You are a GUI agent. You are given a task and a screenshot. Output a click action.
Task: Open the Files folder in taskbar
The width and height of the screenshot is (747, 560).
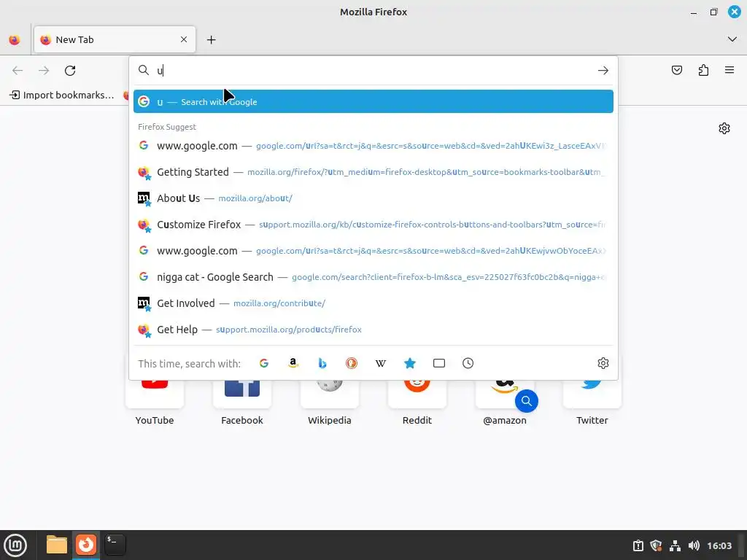57,545
